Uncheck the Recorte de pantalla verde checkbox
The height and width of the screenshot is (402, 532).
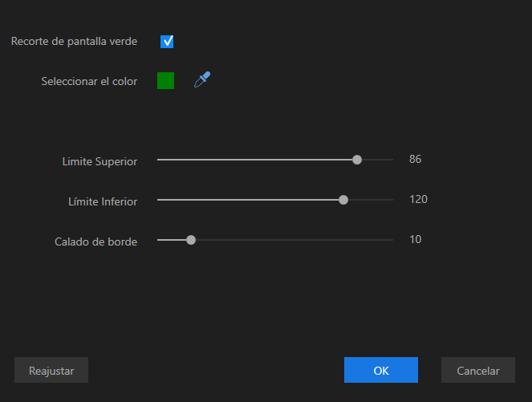167,42
